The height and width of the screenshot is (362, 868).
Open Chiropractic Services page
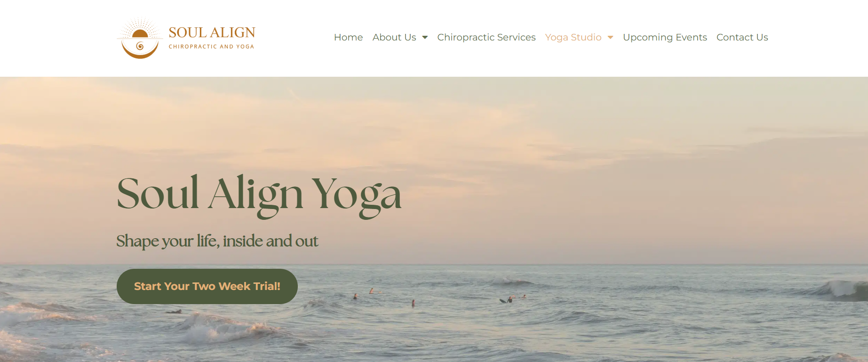(486, 37)
